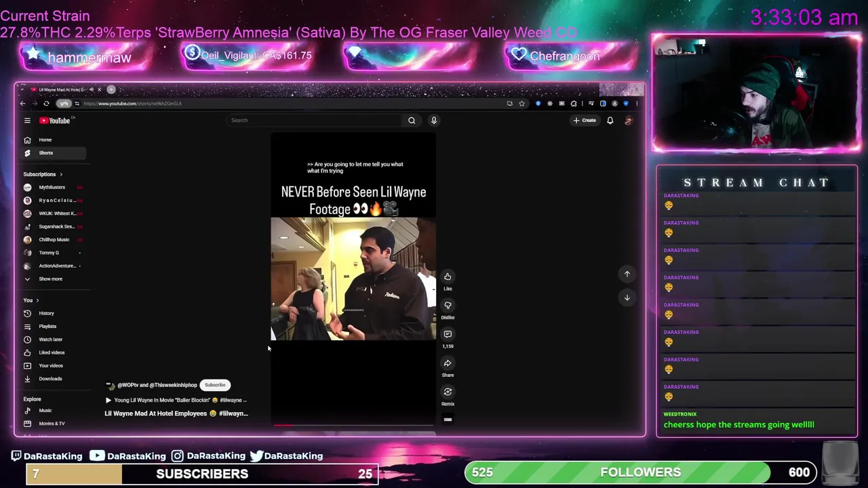Select Shorts in the sidebar

tap(54, 153)
